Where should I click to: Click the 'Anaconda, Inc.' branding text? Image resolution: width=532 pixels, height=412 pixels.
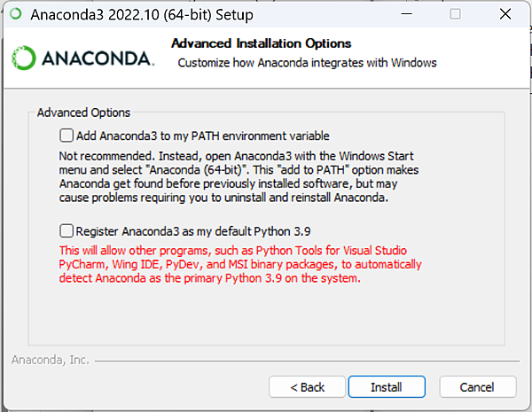click(51, 360)
